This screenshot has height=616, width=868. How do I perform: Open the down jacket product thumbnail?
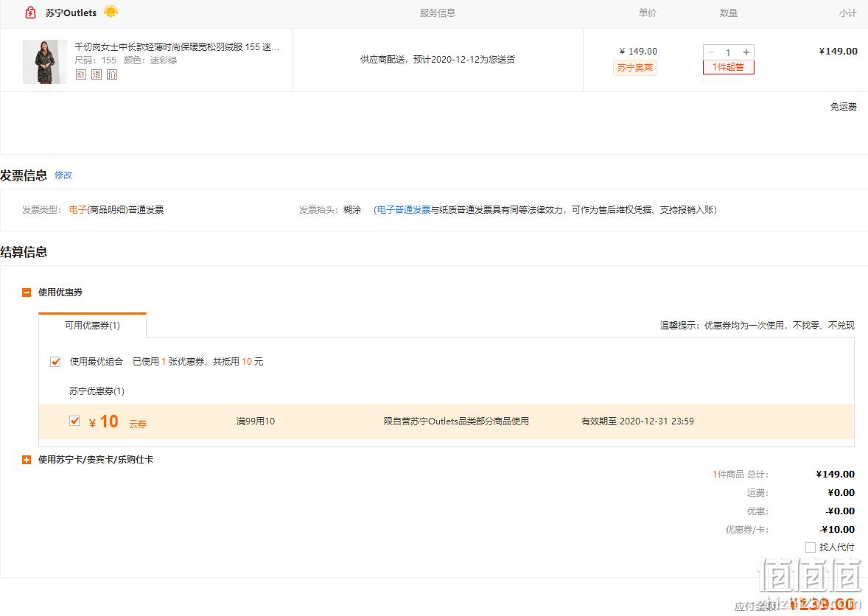pos(45,61)
